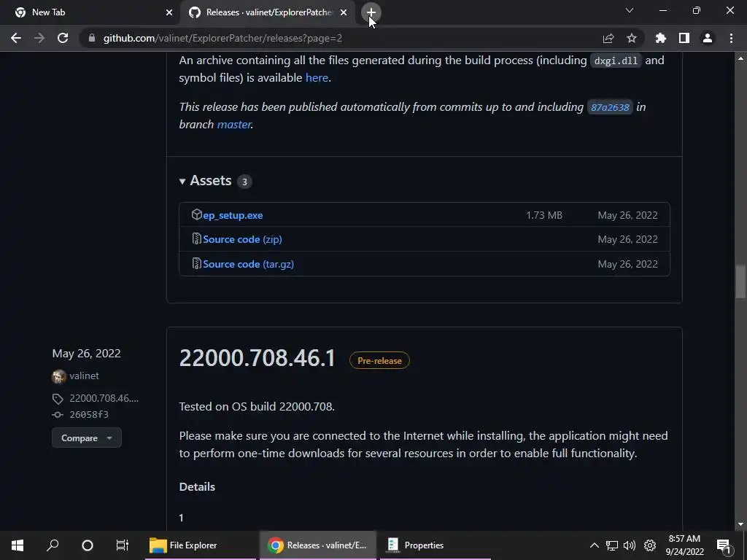Open commit 26058f3
This screenshot has height=560, width=747.
pyautogui.click(x=89, y=415)
